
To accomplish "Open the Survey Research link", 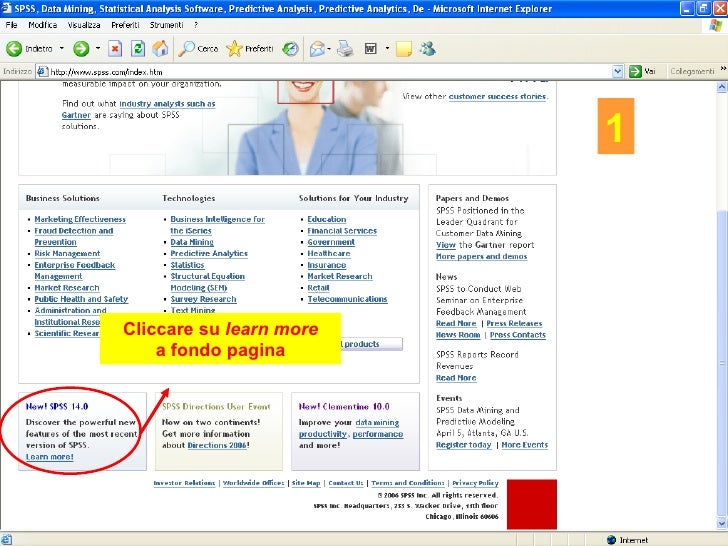I will 203,299.
